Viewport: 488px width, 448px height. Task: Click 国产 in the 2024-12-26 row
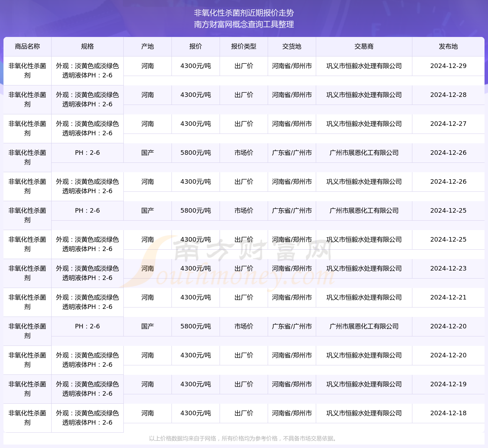(147, 153)
